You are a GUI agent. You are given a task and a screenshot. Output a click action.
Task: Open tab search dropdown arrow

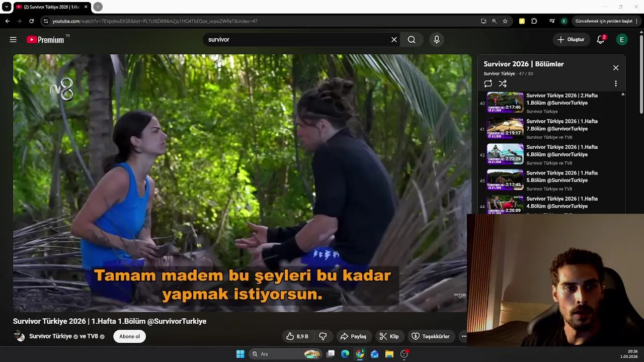[x=7, y=7]
